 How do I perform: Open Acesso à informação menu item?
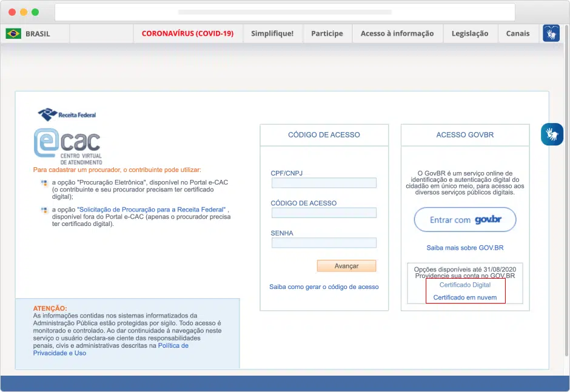(397, 33)
